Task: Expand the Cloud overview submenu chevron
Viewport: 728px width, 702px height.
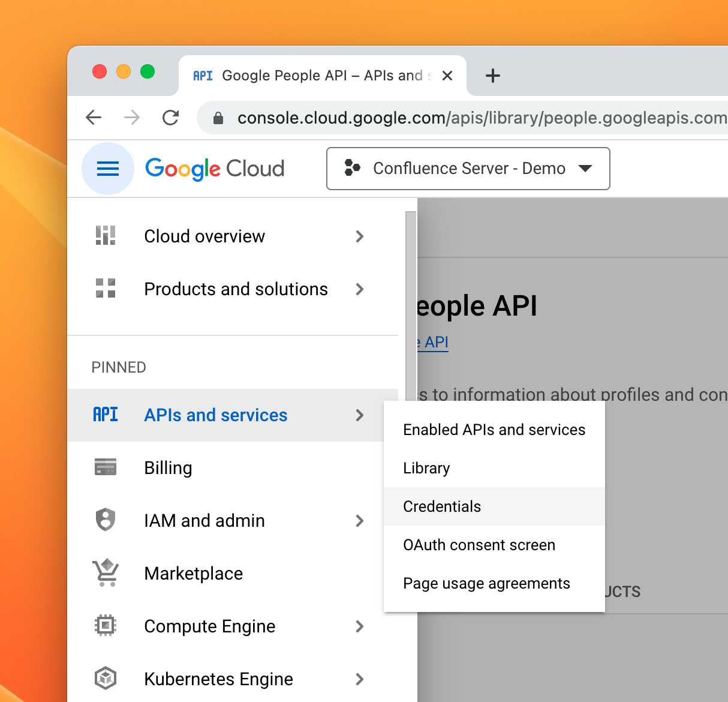Action: pyautogui.click(x=360, y=236)
